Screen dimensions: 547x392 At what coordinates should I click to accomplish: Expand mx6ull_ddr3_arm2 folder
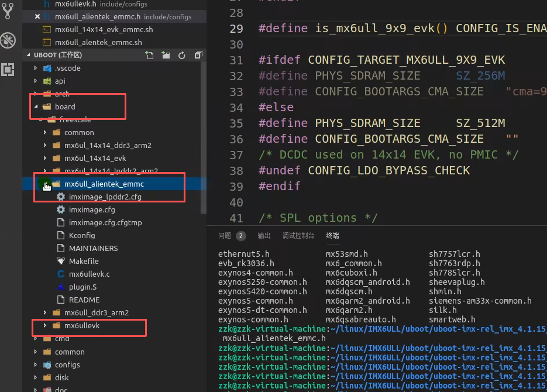point(45,312)
